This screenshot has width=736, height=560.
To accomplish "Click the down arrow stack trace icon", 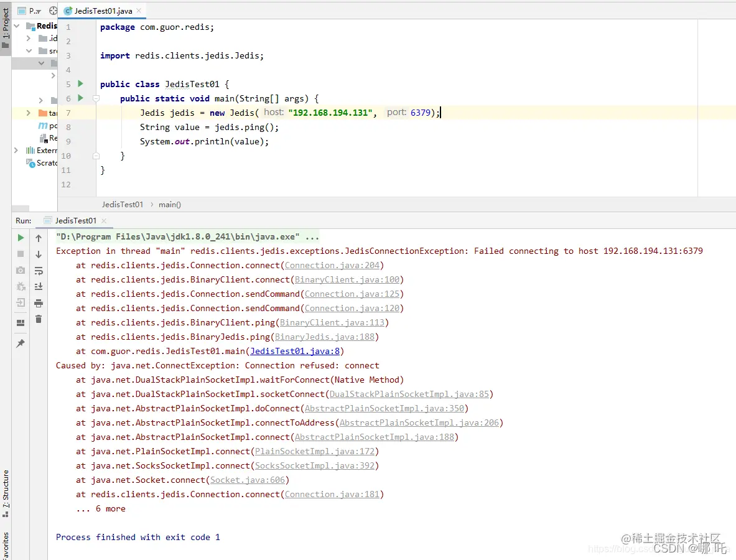I will (x=39, y=254).
